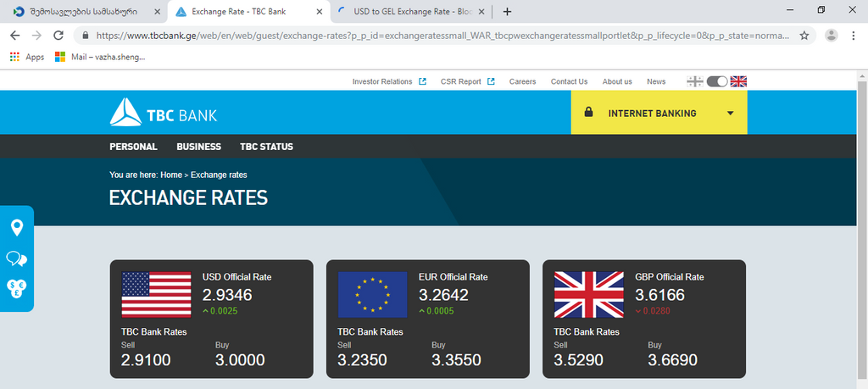
Task: Click the United States flag
Action: (x=156, y=294)
